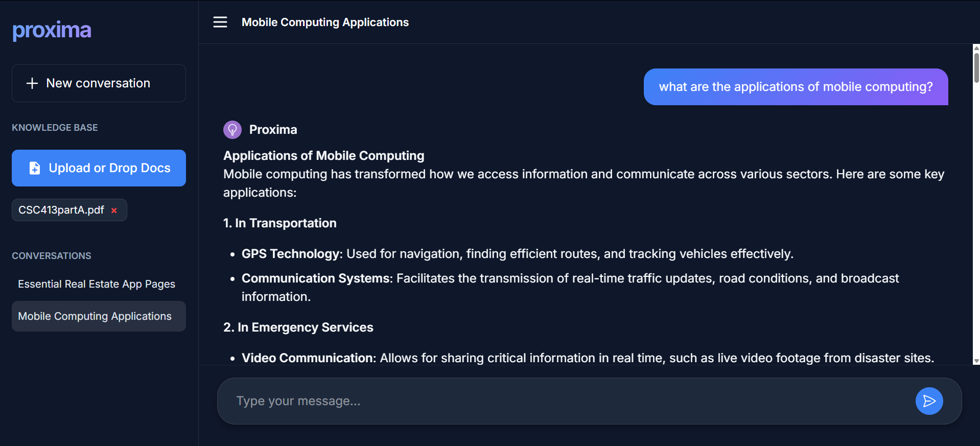Start a New conversation
The width and height of the screenshot is (980, 446).
[x=99, y=83]
